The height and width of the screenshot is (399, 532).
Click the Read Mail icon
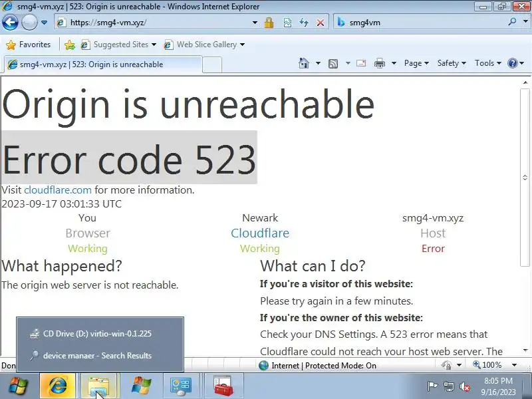tap(361, 63)
